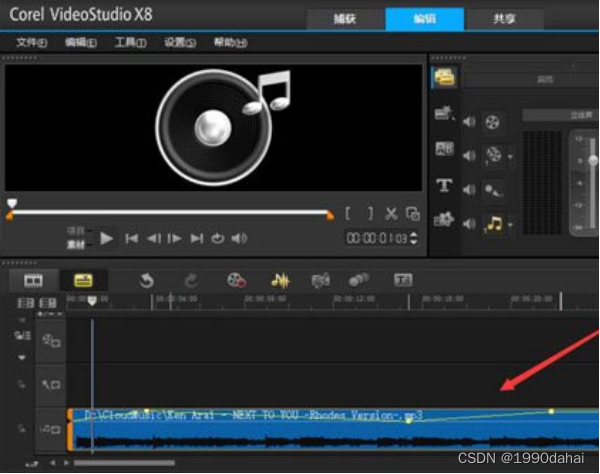Set mark-out with right bracket

tap(370, 213)
